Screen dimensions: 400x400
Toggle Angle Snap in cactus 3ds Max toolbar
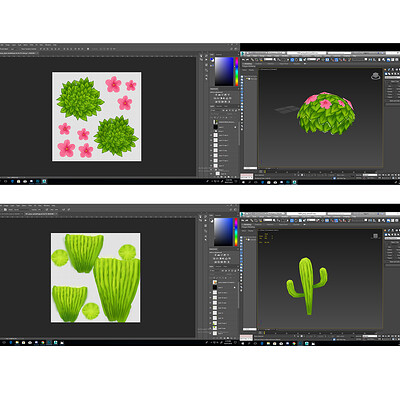pos(336,220)
